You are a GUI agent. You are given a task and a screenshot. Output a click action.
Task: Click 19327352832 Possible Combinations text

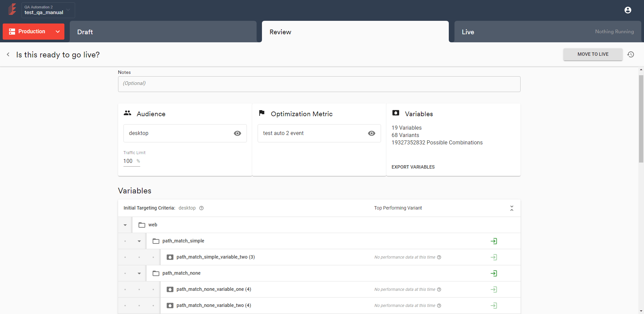pos(437,143)
